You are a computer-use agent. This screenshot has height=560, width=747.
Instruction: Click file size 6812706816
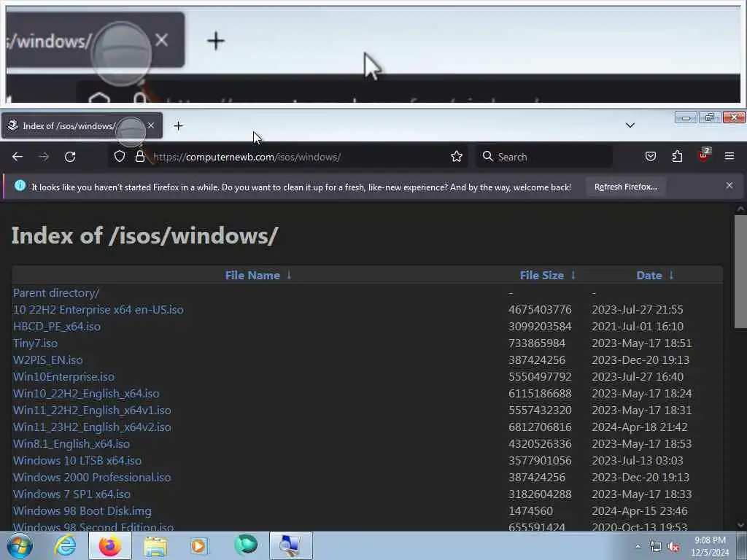pos(540,427)
